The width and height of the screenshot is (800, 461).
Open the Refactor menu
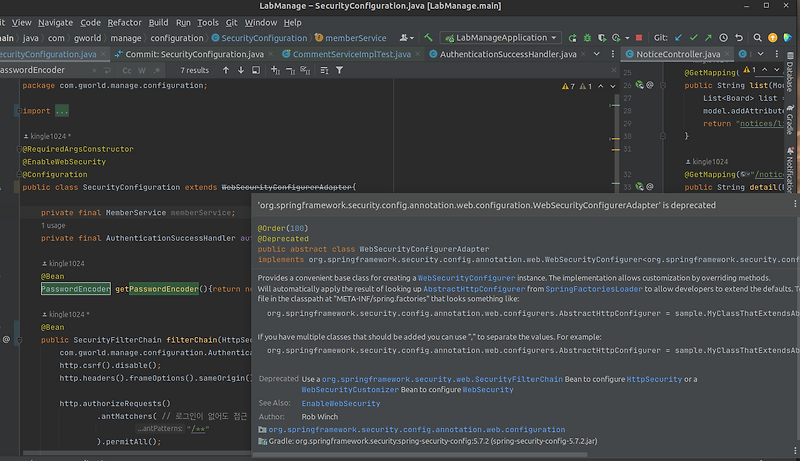coord(124,21)
